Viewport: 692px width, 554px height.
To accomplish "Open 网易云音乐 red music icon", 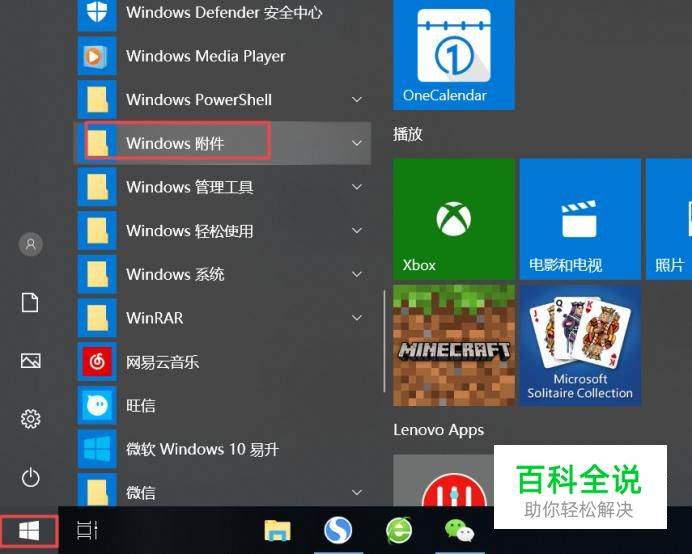I will (x=97, y=362).
